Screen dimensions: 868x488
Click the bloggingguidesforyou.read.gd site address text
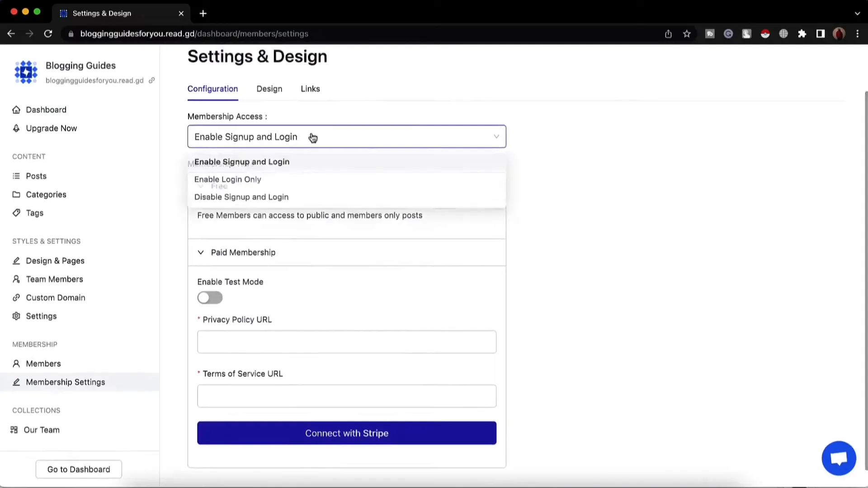click(94, 80)
